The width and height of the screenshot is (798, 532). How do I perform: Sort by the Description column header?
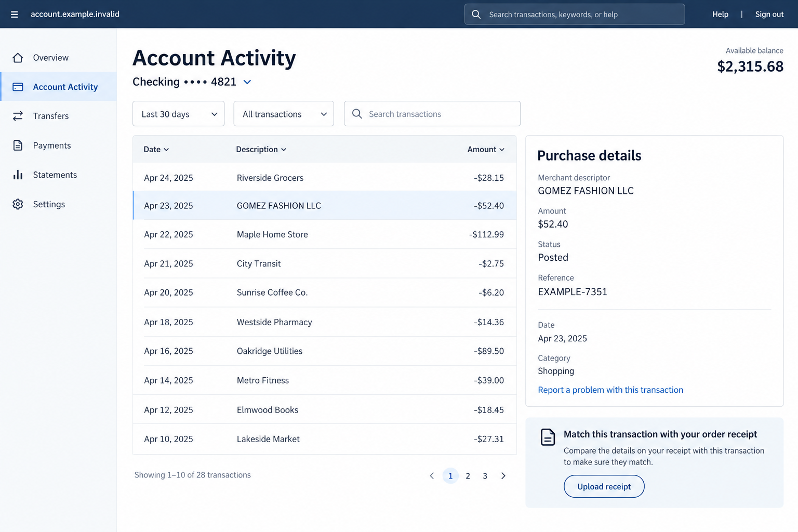[261, 150]
